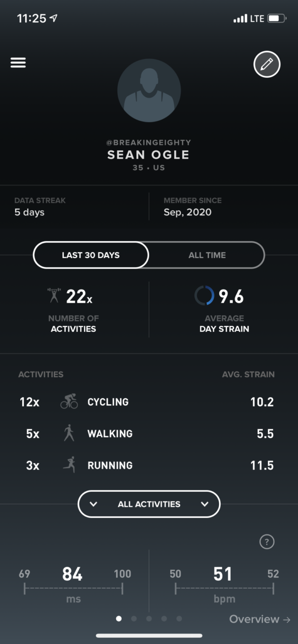Tap the running figure icon
The height and width of the screenshot is (644, 298).
click(x=69, y=465)
